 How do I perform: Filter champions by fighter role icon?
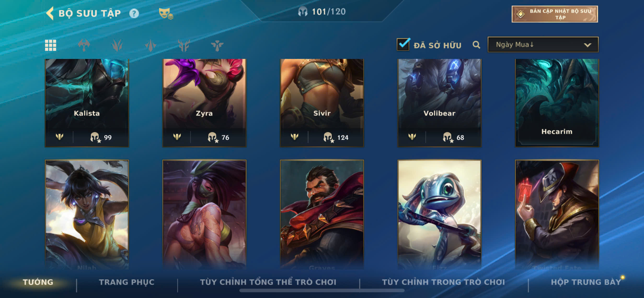pos(84,45)
